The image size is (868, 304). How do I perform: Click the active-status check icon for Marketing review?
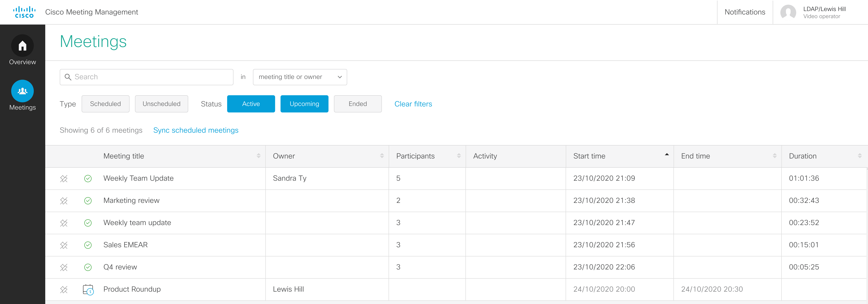[88, 201]
